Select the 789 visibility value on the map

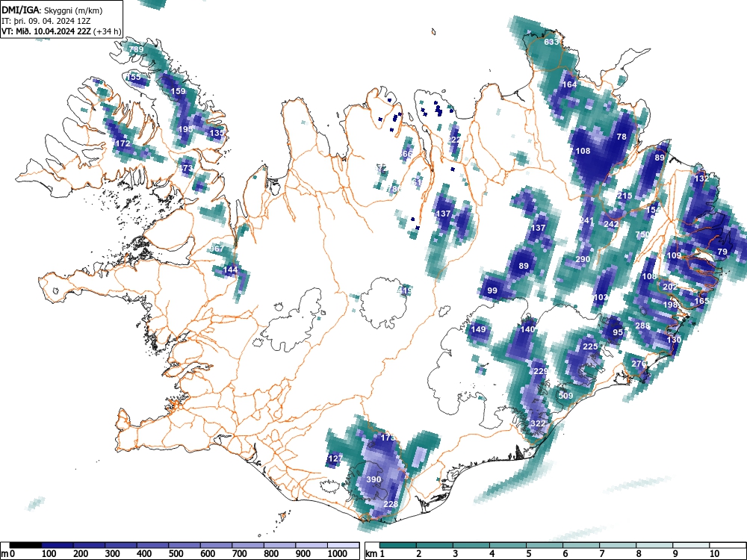click(x=136, y=49)
